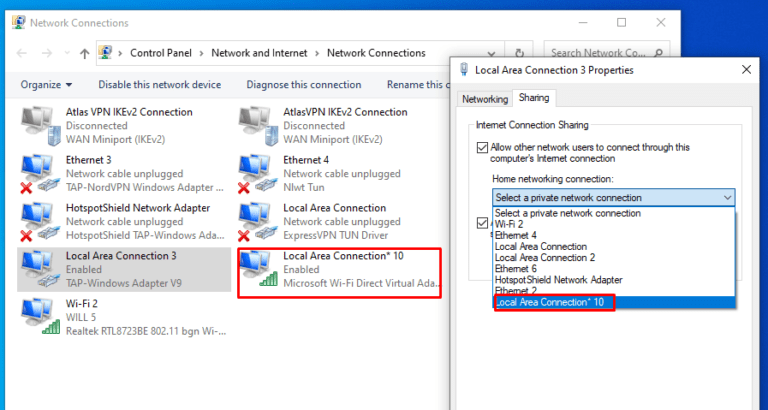
Task: Click the Properties dialog title icon
Action: coord(464,70)
